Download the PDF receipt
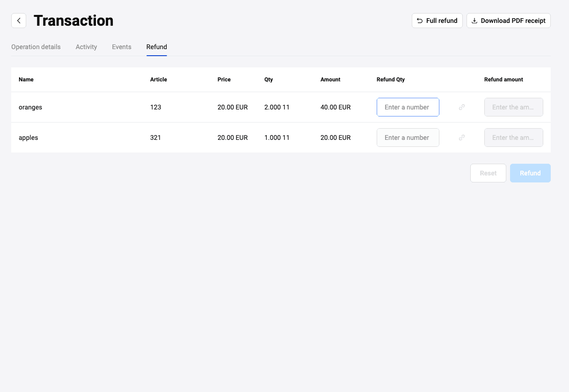Image resolution: width=569 pixels, height=392 pixels. (509, 21)
